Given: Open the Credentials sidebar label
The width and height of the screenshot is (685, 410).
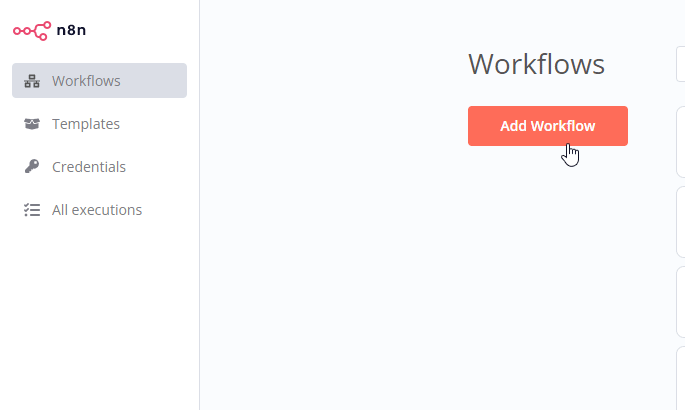Looking at the screenshot, I should point(89,167).
